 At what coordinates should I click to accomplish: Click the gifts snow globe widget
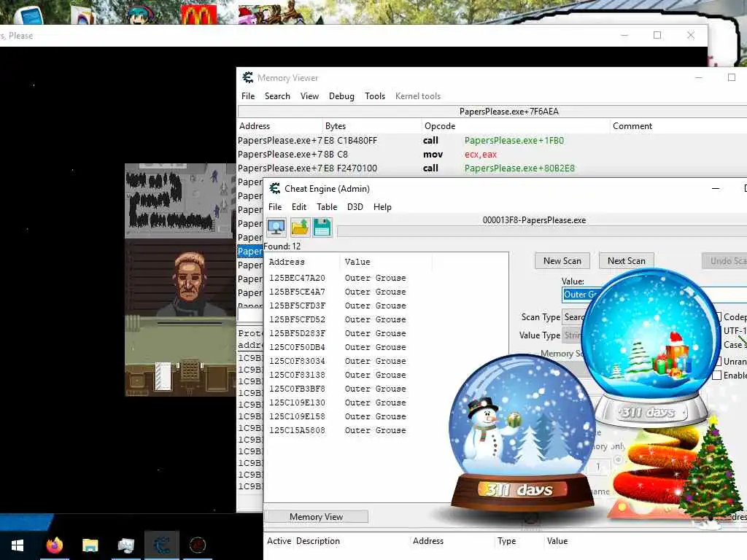650,346
